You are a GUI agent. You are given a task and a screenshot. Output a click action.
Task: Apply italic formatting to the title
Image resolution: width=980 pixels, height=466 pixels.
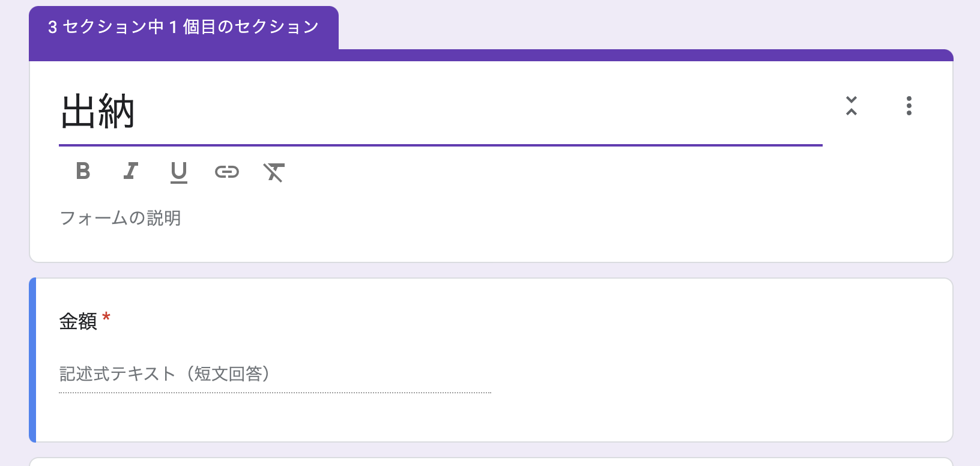coord(131,172)
